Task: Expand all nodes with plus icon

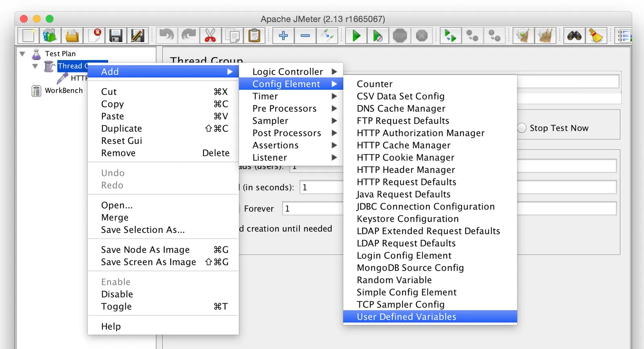Action: coord(283,36)
